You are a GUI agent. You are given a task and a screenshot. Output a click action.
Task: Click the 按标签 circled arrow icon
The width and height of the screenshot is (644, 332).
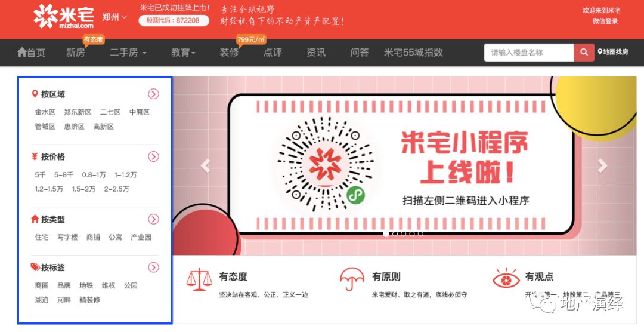(x=153, y=268)
